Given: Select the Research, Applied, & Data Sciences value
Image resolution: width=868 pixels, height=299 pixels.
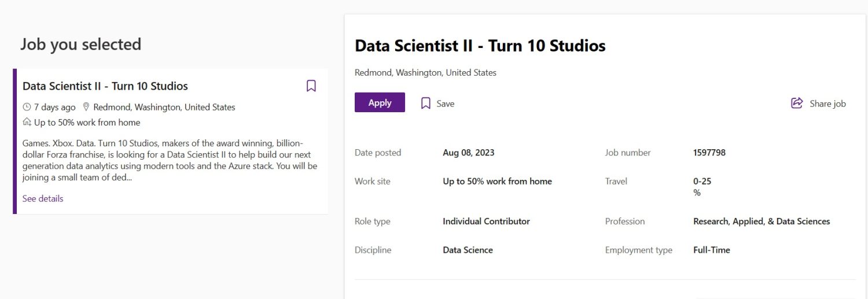Looking at the screenshot, I should (762, 221).
